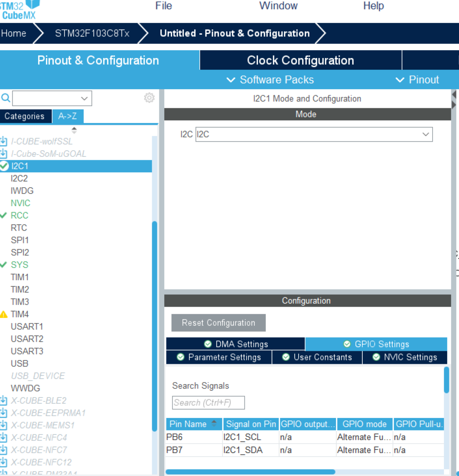The image size is (459, 476).
Task: Select the Categories tab
Action: click(x=25, y=116)
